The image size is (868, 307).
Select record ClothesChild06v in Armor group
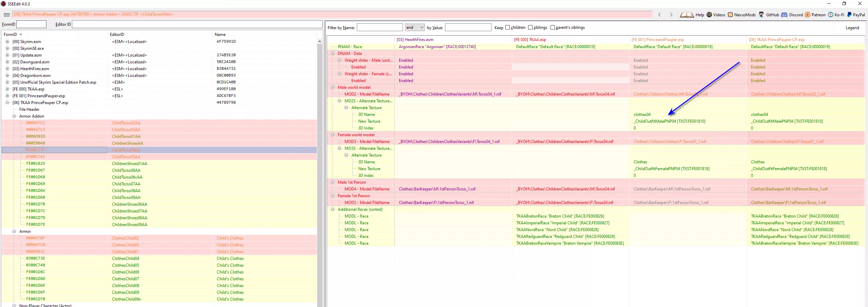(127, 299)
